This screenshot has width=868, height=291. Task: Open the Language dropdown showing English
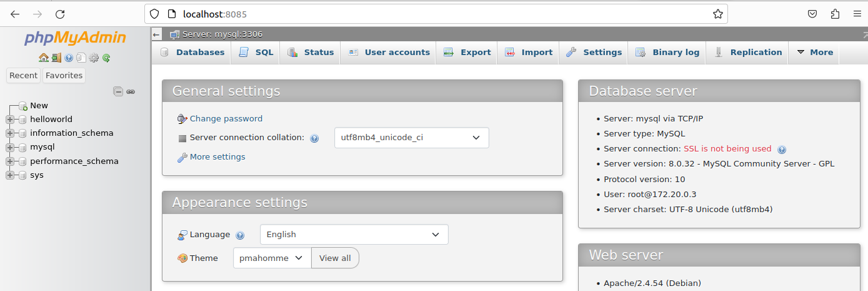(x=354, y=235)
